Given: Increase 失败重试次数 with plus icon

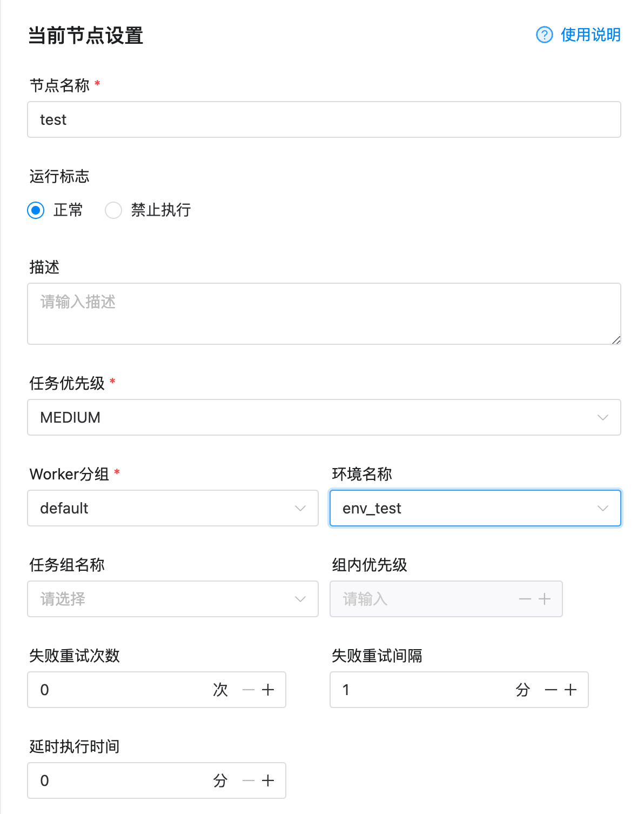Looking at the screenshot, I should pyautogui.click(x=268, y=690).
